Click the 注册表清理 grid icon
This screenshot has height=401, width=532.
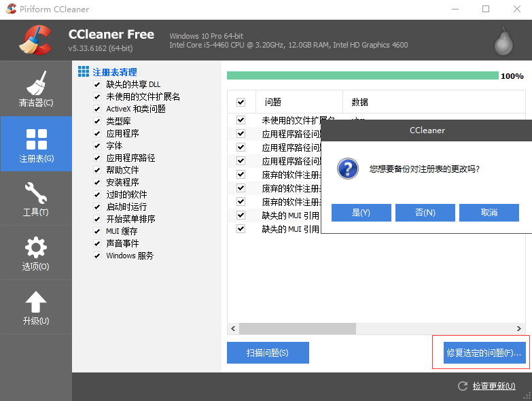[x=84, y=71]
